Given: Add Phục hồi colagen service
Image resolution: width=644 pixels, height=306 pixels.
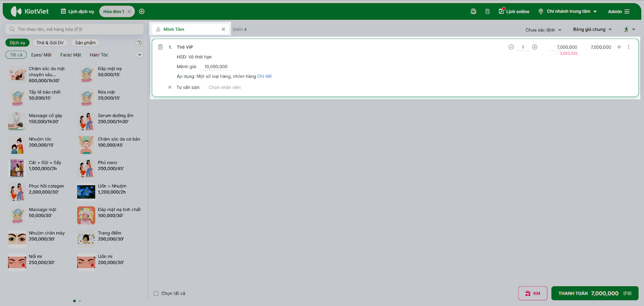Looking at the screenshot, I should [39, 192].
